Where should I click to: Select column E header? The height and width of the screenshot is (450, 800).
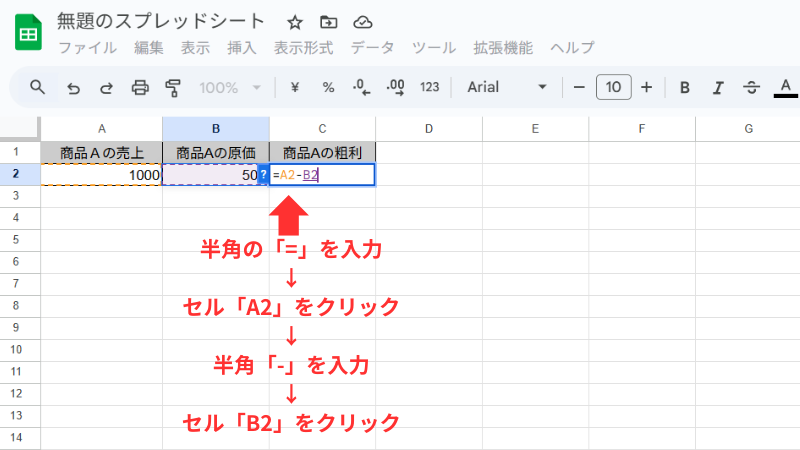click(535, 129)
